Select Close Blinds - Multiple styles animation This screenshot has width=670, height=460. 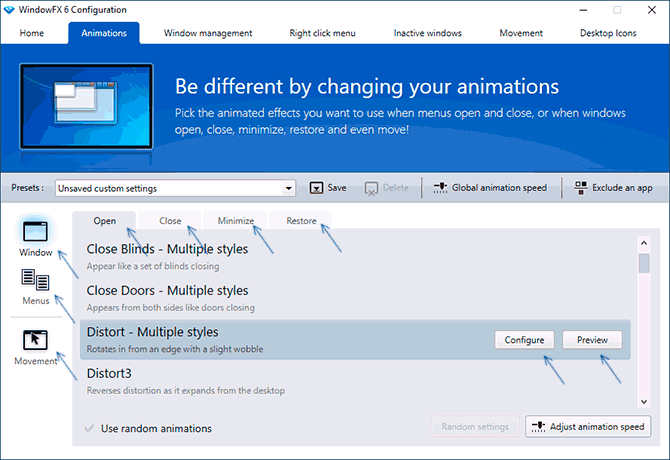pyautogui.click(x=355, y=257)
